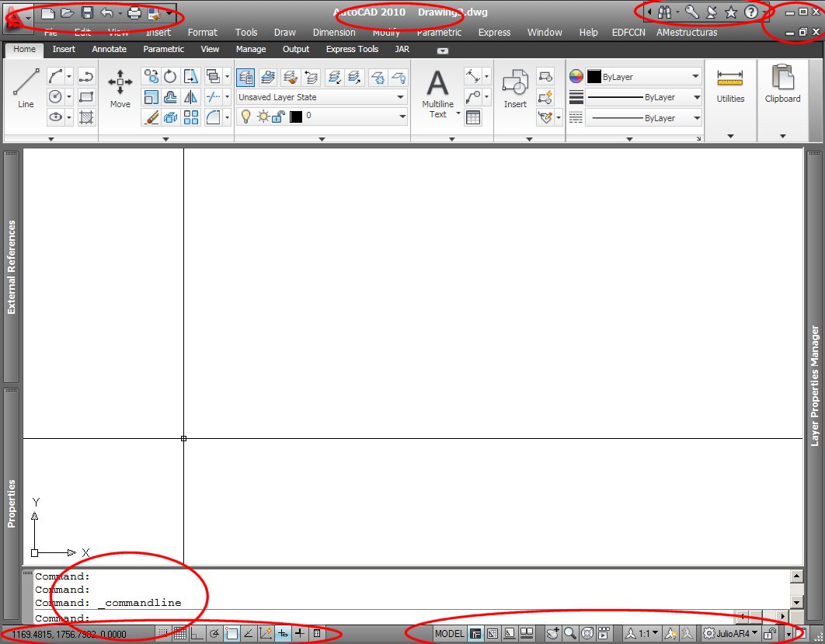Screen dimensions: 825x644
Task: Choose the Scale tool icon
Action: [x=151, y=97]
